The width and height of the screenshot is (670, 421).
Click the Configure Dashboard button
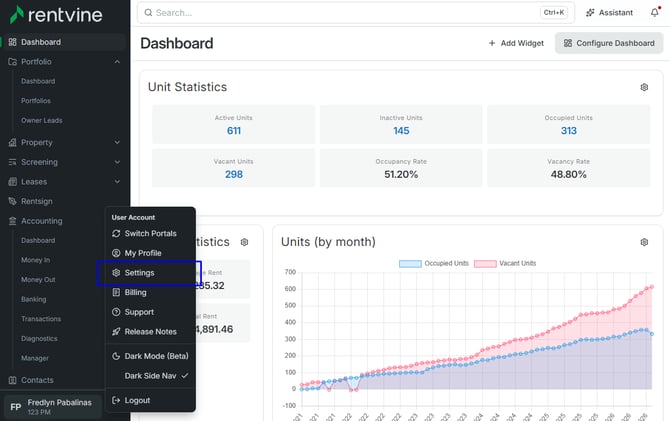pyautogui.click(x=609, y=43)
